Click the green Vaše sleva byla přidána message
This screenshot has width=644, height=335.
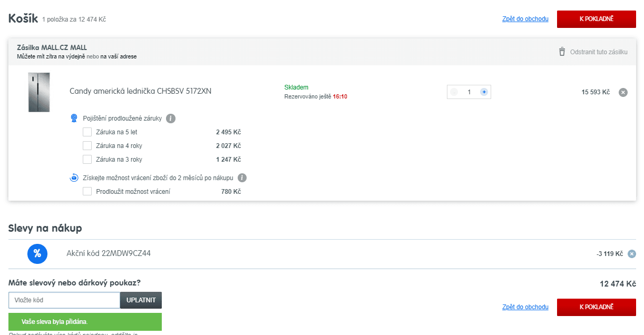(85, 322)
